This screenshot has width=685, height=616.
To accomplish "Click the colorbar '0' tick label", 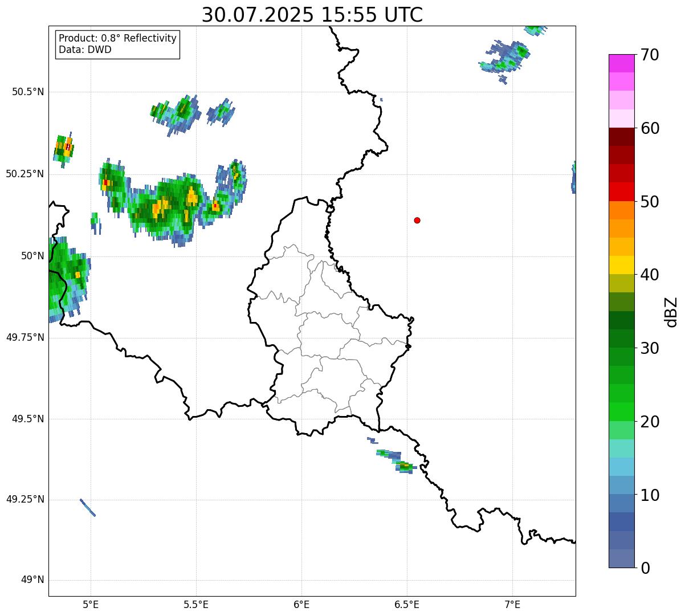I will click(x=645, y=568).
